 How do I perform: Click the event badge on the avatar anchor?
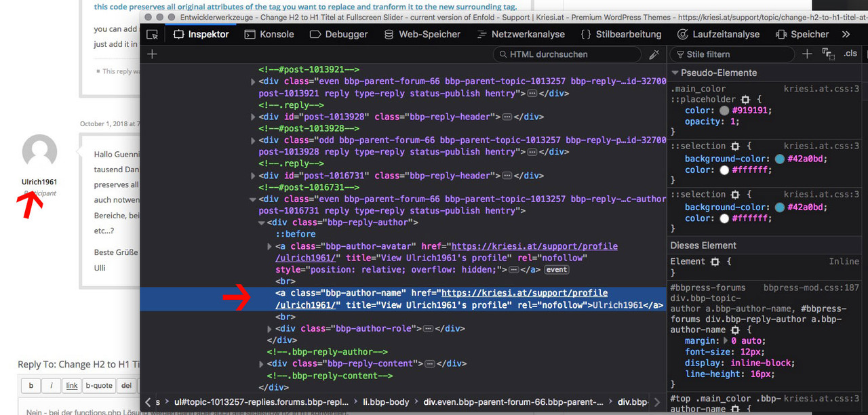click(557, 269)
